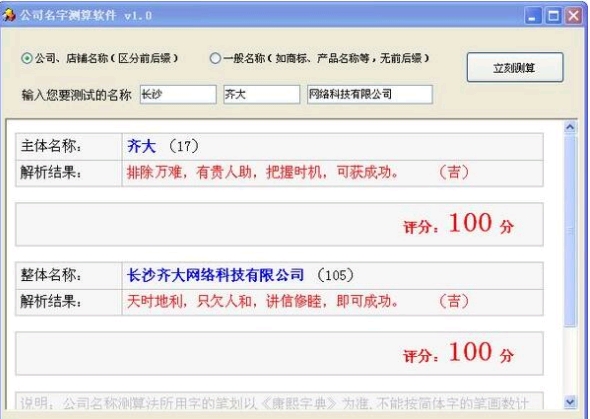
Task: Click the scrollbar up arrow
Action: pyautogui.click(x=570, y=128)
